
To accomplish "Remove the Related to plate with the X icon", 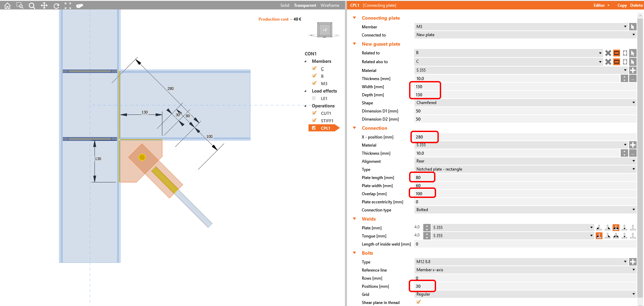I will pos(608,53).
